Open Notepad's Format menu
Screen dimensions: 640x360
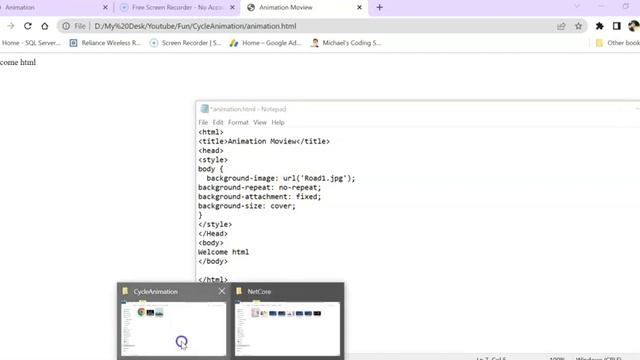pyautogui.click(x=238, y=122)
